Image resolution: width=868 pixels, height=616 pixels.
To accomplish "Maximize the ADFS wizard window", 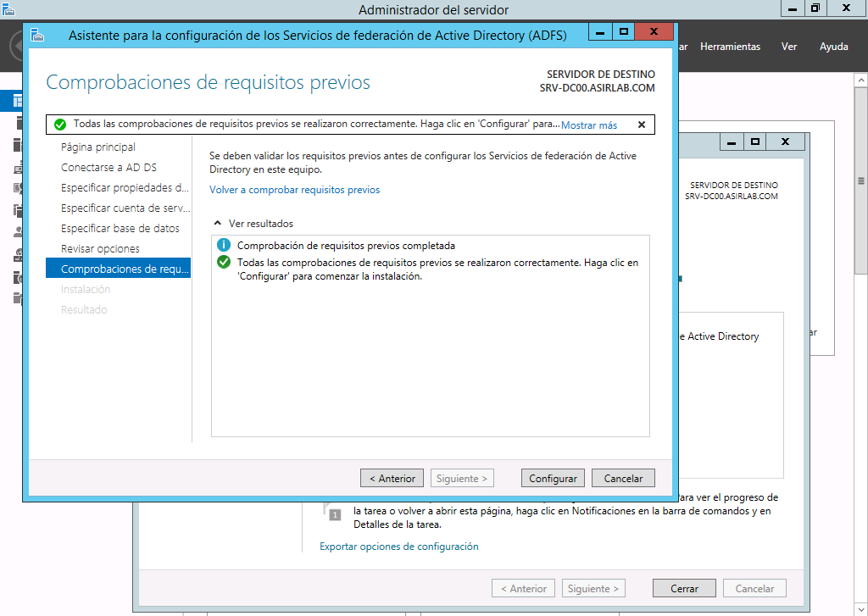I will (x=623, y=31).
